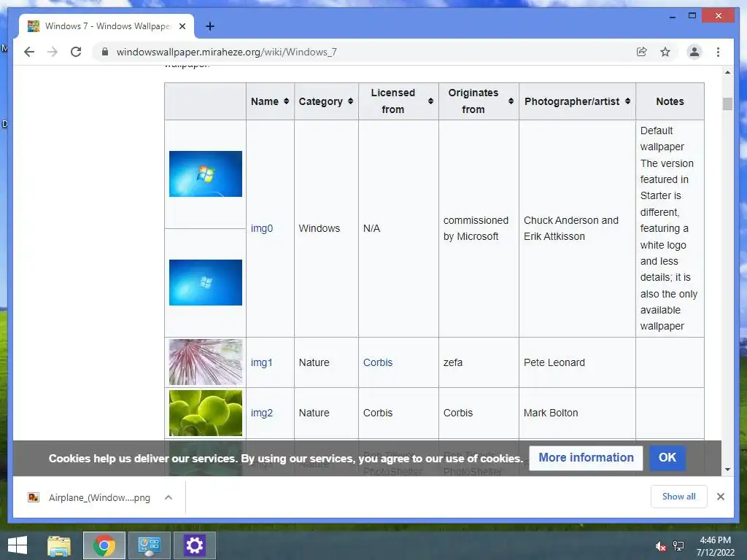This screenshot has height=560, width=747.
Task: Follow the Corbis link in the img1 row
Action: click(x=378, y=362)
